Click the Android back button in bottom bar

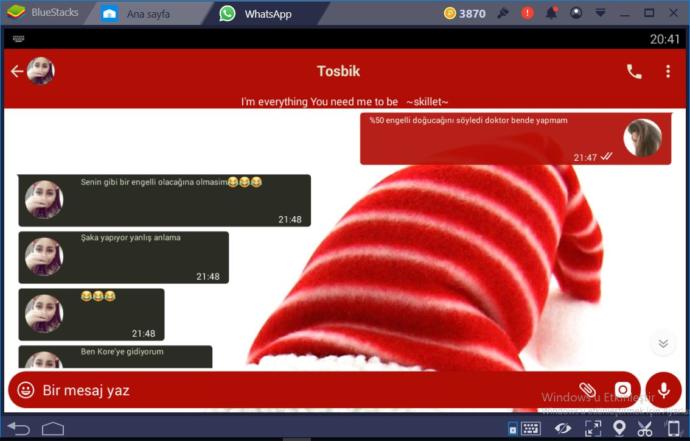(x=18, y=428)
